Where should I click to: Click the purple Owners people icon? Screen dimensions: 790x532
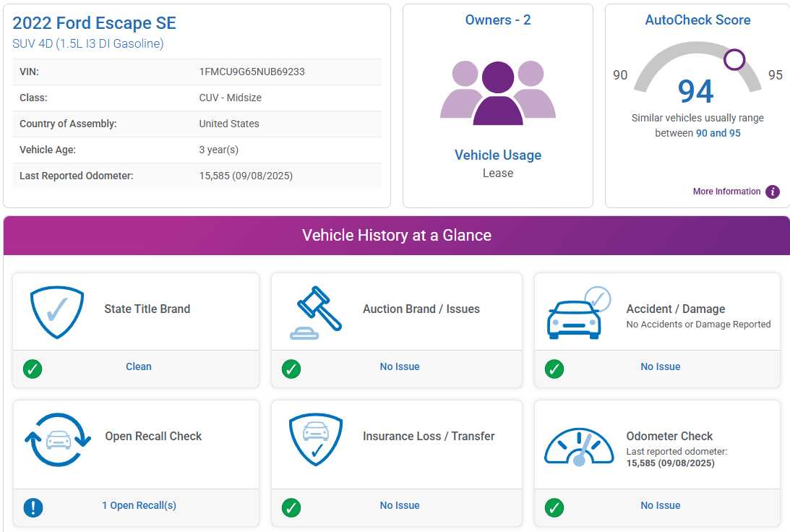point(497,93)
